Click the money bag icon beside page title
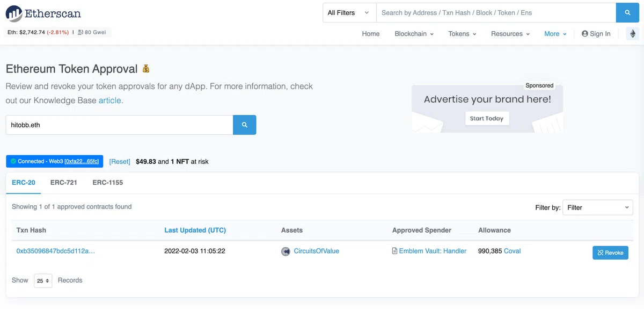The width and height of the screenshot is (644, 309). tap(146, 69)
